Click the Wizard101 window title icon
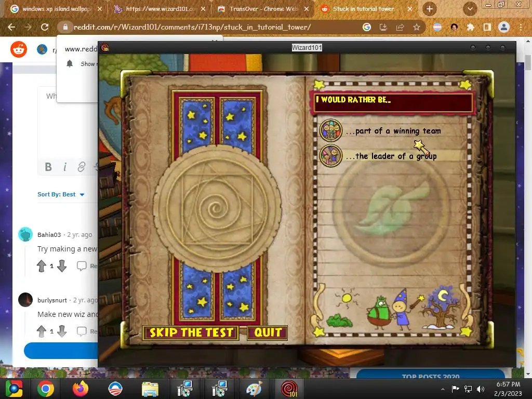The width and height of the screenshot is (532, 399). pos(105,48)
